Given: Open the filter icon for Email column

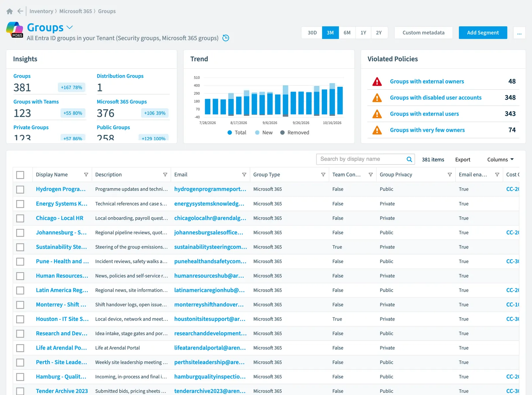Looking at the screenshot, I should click(x=244, y=175).
